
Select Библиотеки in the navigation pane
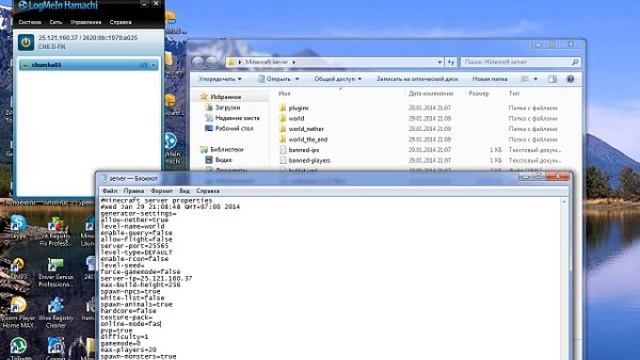(222, 149)
